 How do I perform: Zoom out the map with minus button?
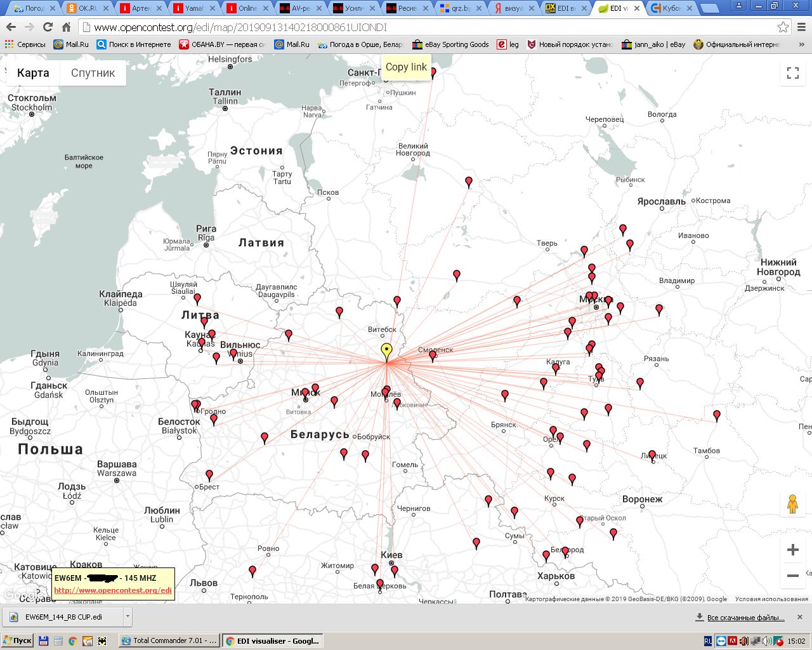pyautogui.click(x=792, y=576)
